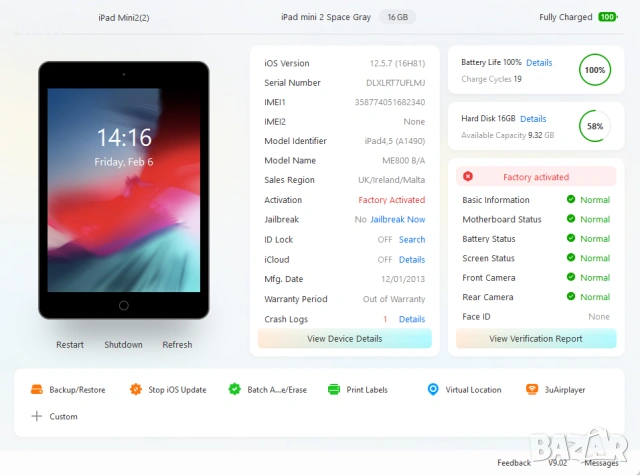The height and width of the screenshot is (475, 640).
Task: Click manufacturing date 12/01/2013
Action: pos(403,279)
